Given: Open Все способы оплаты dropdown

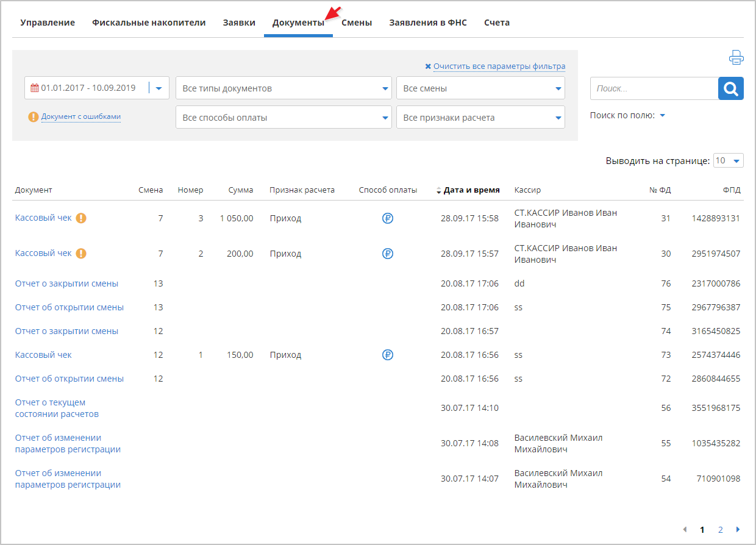Looking at the screenshot, I should click(283, 118).
